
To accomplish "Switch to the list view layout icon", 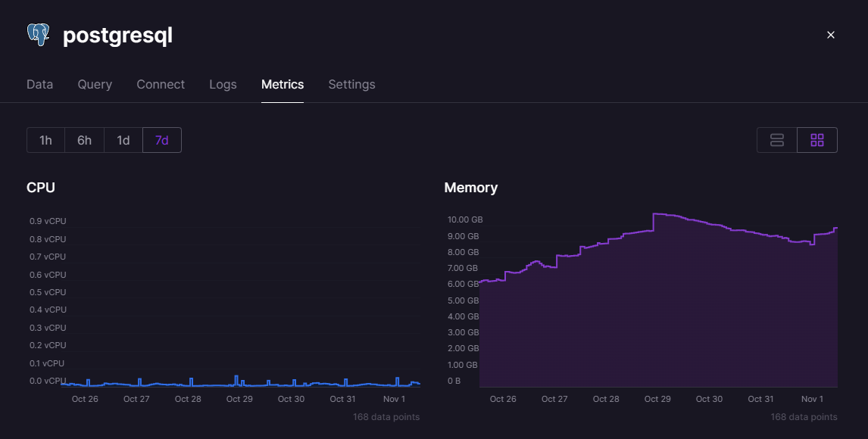I will click(776, 139).
